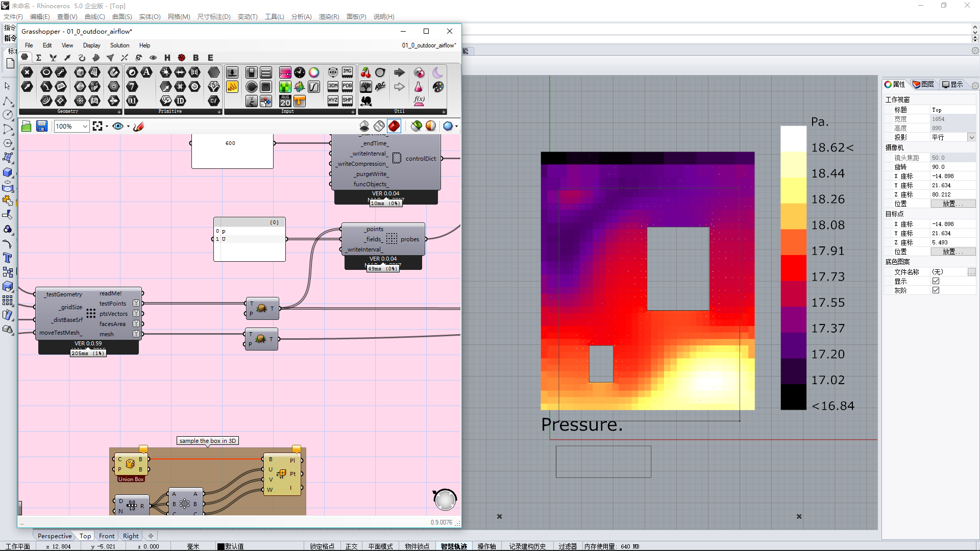Enable shaded red preview mode in Grasshopper
The width and height of the screenshot is (980, 551).
(394, 126)
